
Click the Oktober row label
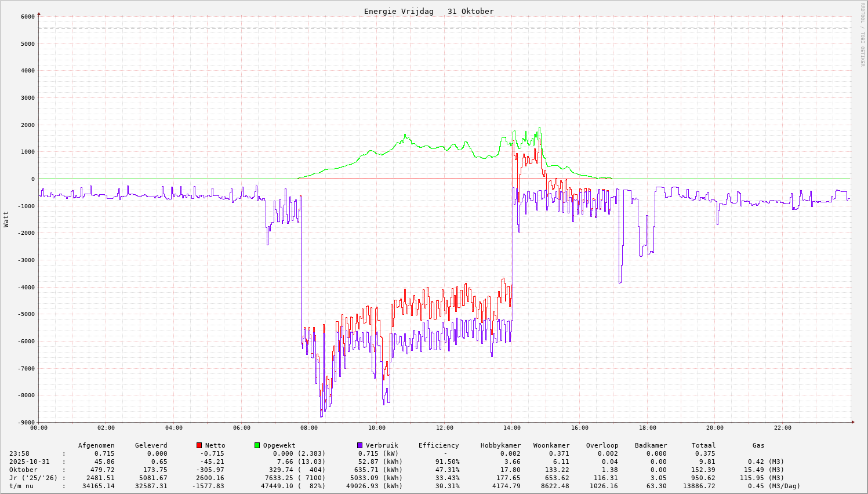pyautogui.click(x=23, y=470)
